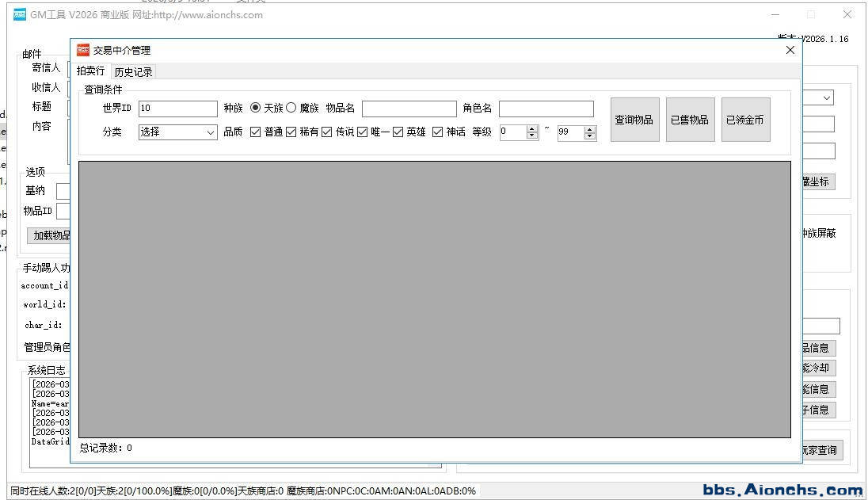Expand the dropdown at top-right of main window

[x=826, y=97]
